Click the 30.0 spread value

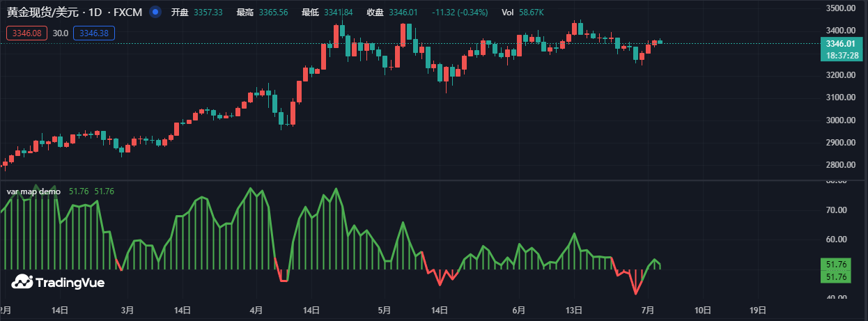[x=61, y=33]
